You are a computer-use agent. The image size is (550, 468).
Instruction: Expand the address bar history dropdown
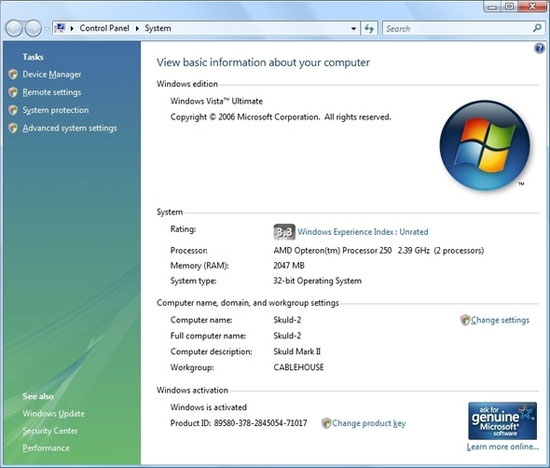click(354, 29)
